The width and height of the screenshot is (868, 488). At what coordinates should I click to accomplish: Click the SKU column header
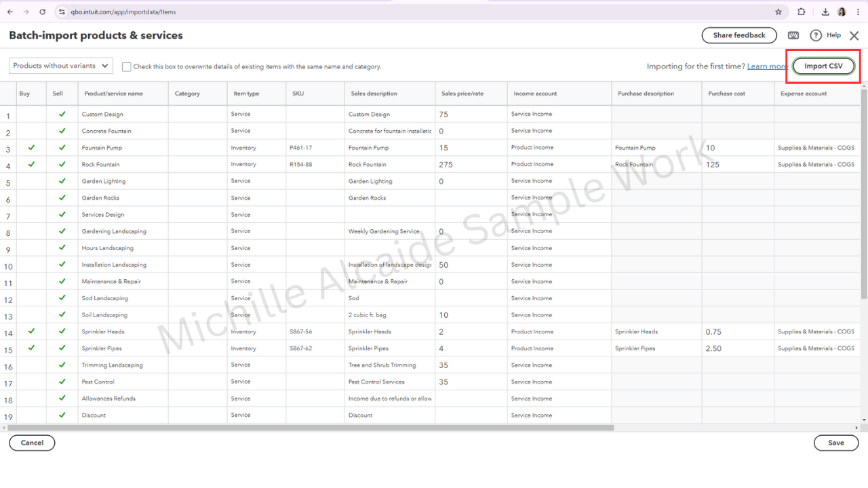(315, 94)
